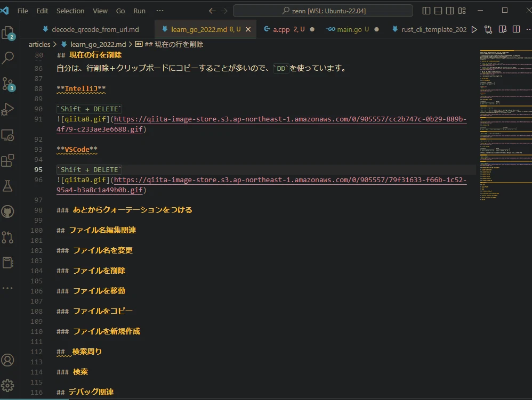Open the Accounts menu

coord(8,360)
